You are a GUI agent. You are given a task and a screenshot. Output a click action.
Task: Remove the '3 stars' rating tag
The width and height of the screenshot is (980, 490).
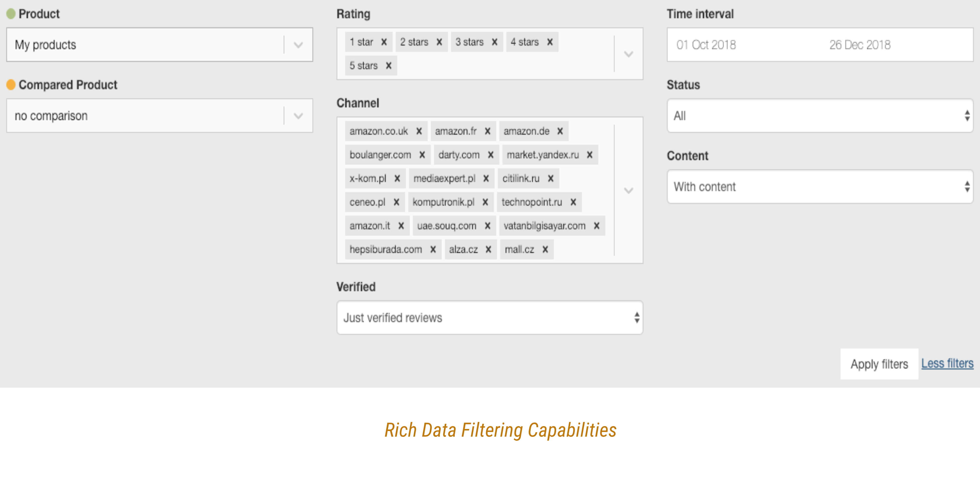click(494, 42)
